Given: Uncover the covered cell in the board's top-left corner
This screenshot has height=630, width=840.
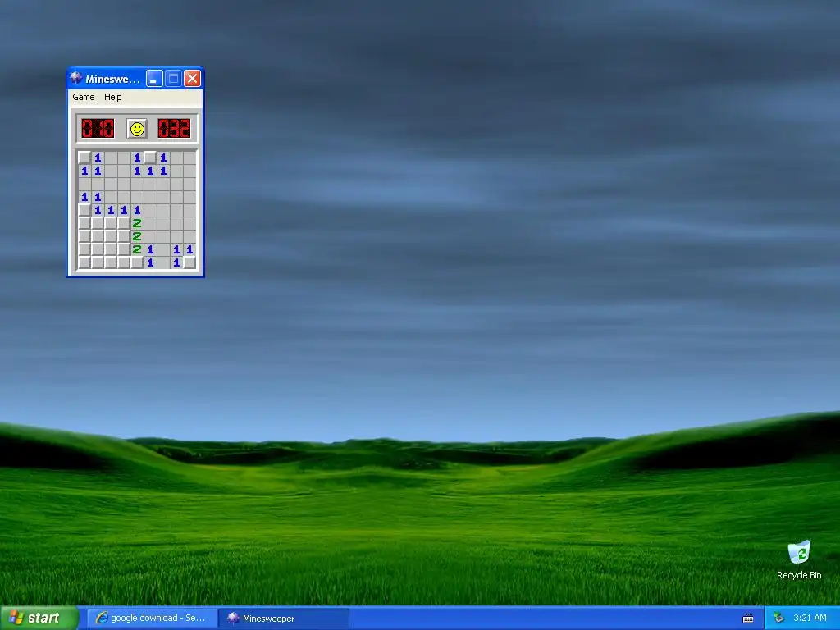Looking at the screenshot, I should click(x=84, y=157).
